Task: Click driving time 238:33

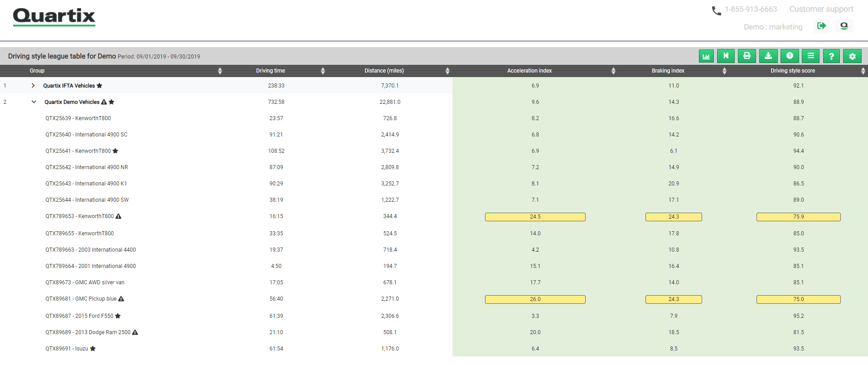Action: [x=276, y=86]
